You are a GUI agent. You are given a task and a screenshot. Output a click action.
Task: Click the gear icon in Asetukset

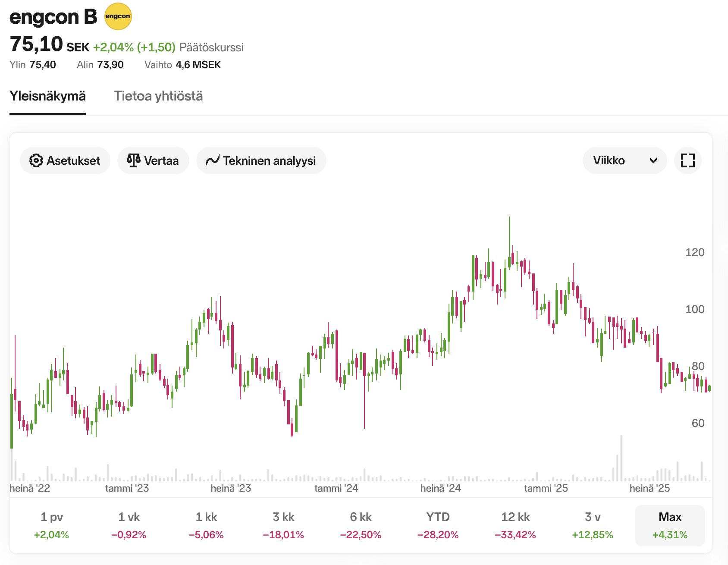click(x=36, y=160)
